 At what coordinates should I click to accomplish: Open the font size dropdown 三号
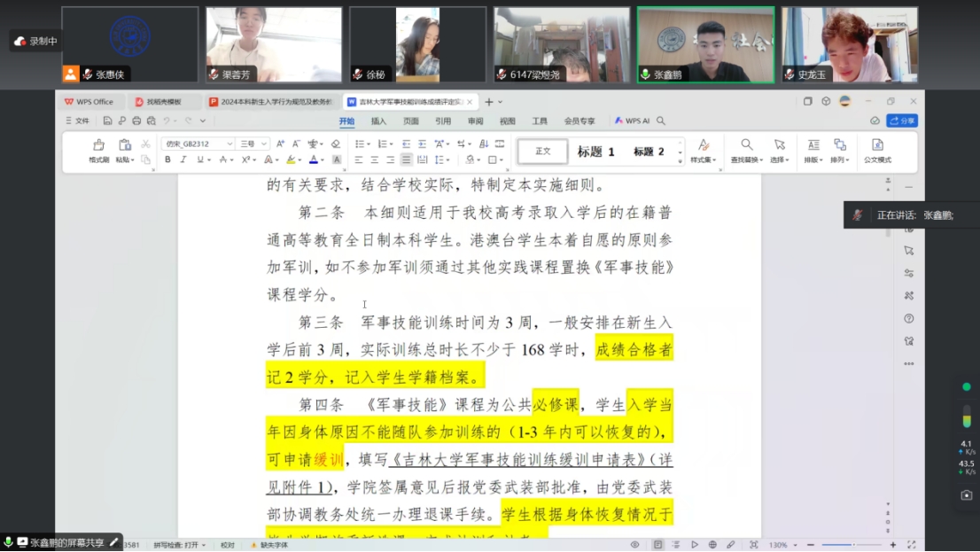pos(253,144)
